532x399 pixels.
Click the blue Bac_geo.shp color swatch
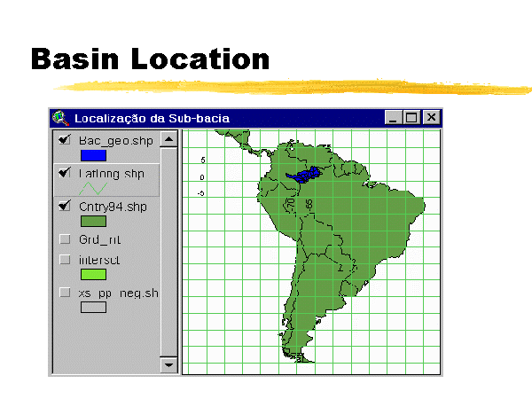pyautogui.click(x=93, y=155)
